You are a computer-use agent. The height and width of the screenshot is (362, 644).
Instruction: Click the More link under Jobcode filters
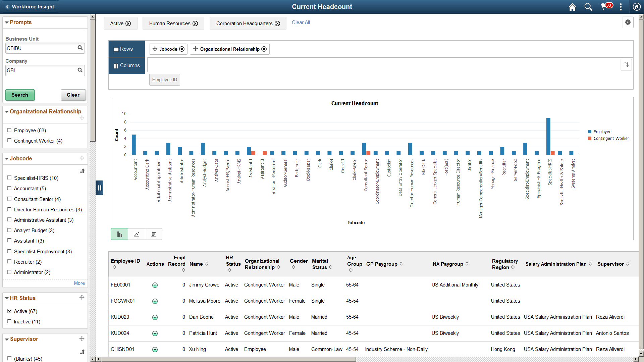(x=79, y=283)
